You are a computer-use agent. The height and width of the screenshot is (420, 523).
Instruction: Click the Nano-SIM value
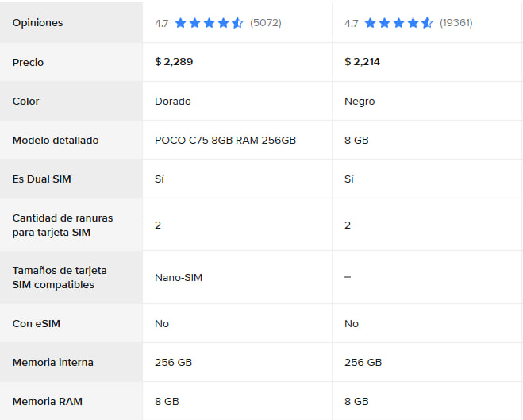coord(179,278)
